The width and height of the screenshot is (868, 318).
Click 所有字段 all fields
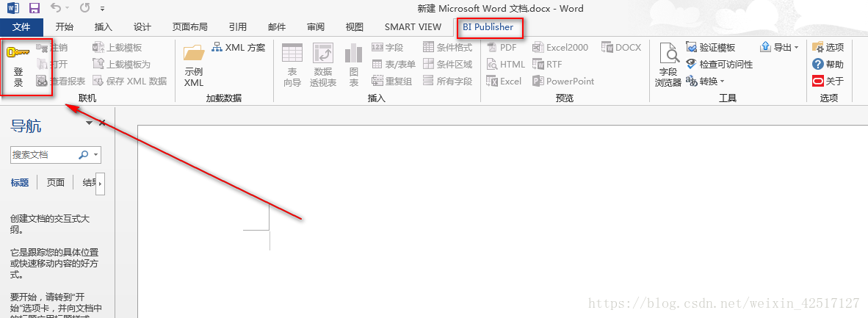[x=447, y=81]
